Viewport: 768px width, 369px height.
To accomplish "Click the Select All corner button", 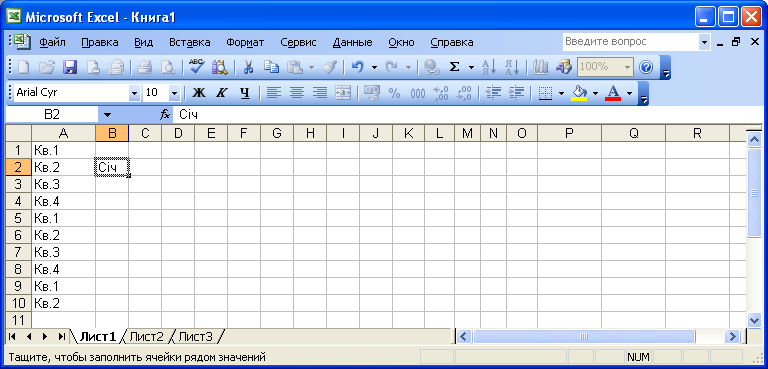I will point(19,133).
